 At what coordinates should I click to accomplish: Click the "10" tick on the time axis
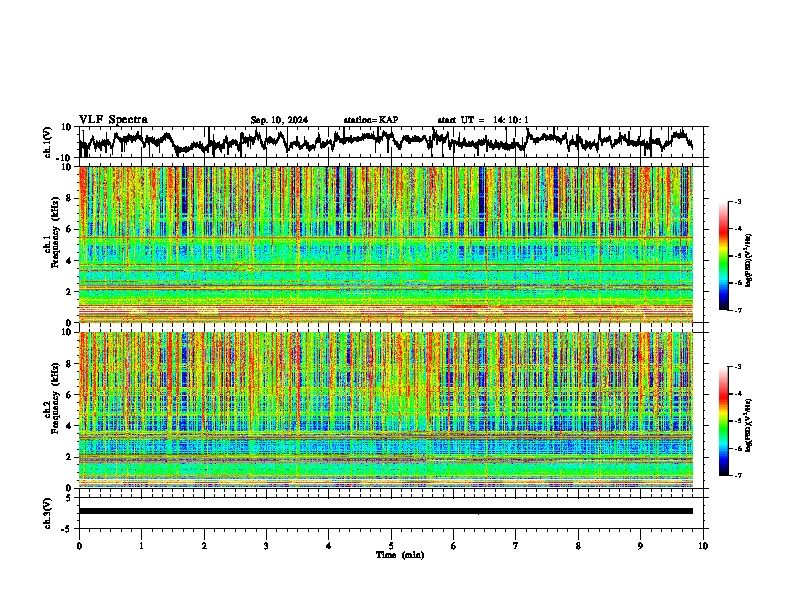703,546
